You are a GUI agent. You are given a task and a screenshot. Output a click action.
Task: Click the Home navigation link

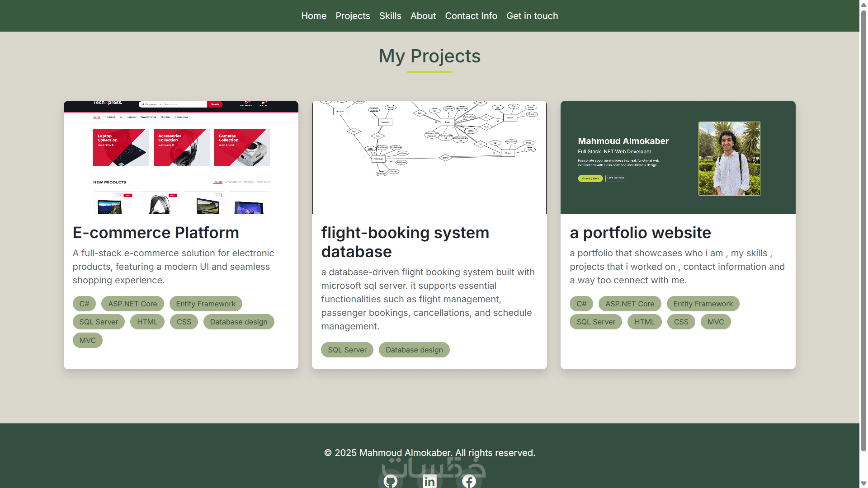314,16
